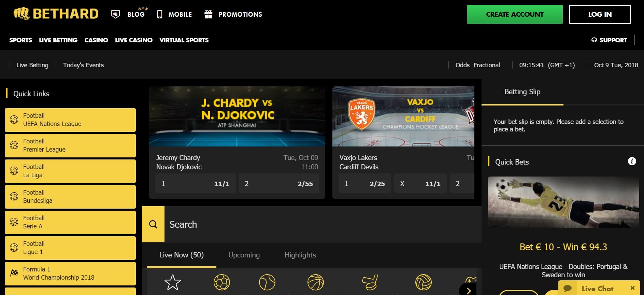Open the Sports menu

[x=20, y=40]
